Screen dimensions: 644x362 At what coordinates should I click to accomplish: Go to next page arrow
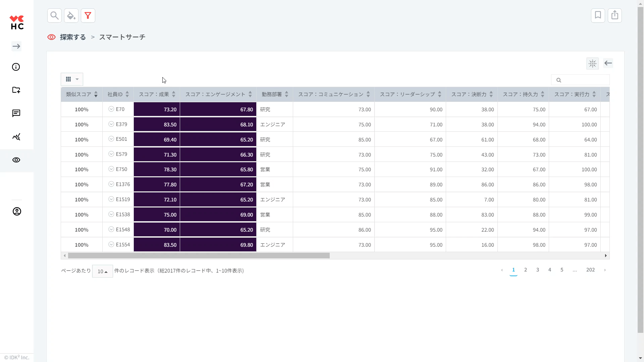tap(605, 270)
